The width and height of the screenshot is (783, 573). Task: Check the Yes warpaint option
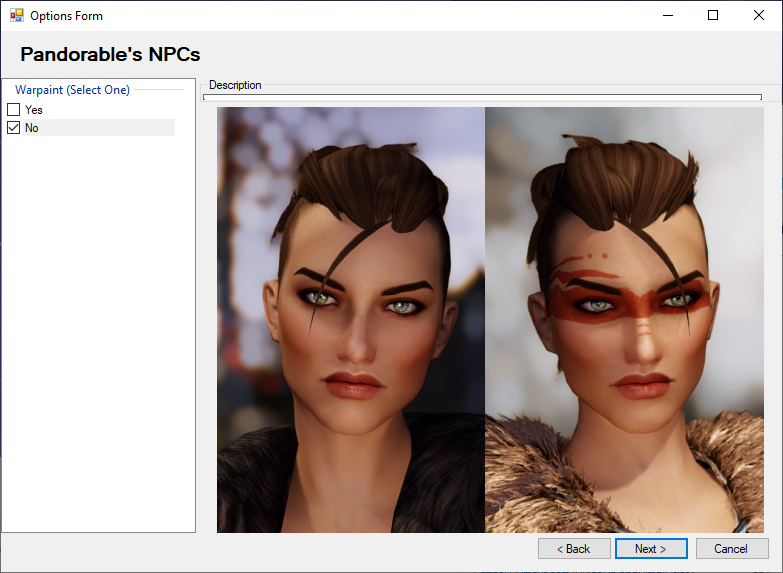tap(13, 109)
